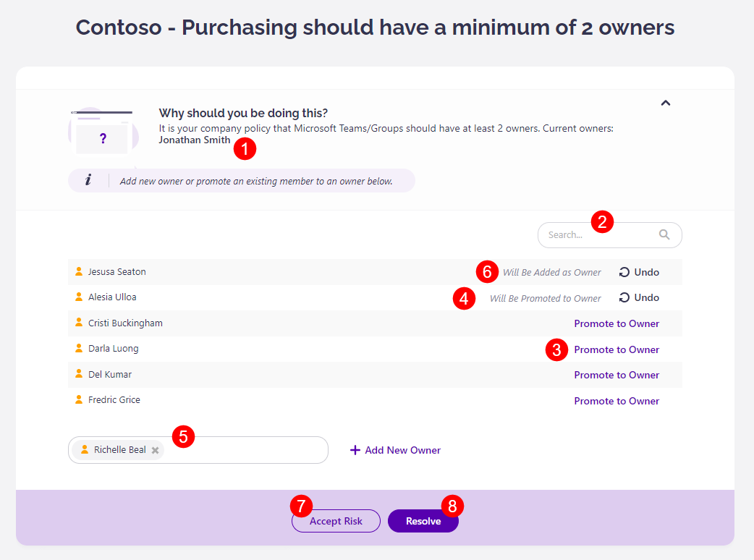Click the plus icon beside Add New Owner
The width and height of the screenshot is (754, 560).
tap(355, 450)
